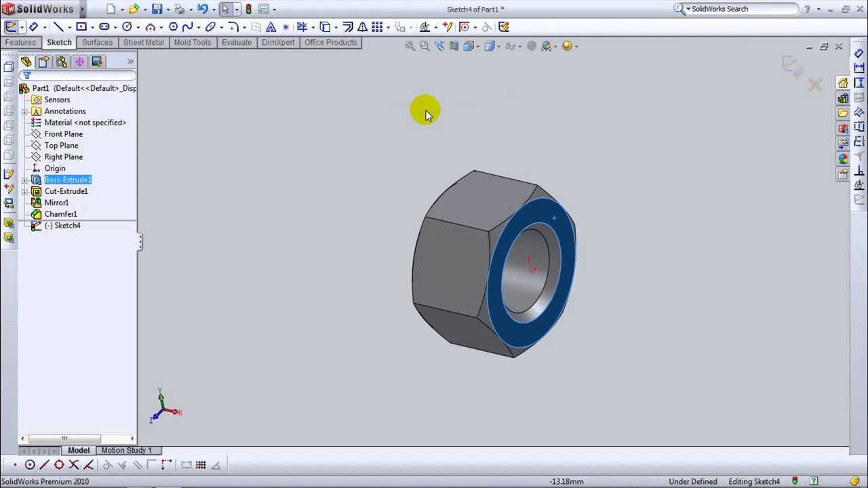Activate the Point tool in bottom toolbar
868x488 pixels.
click(x=16, y=465)
